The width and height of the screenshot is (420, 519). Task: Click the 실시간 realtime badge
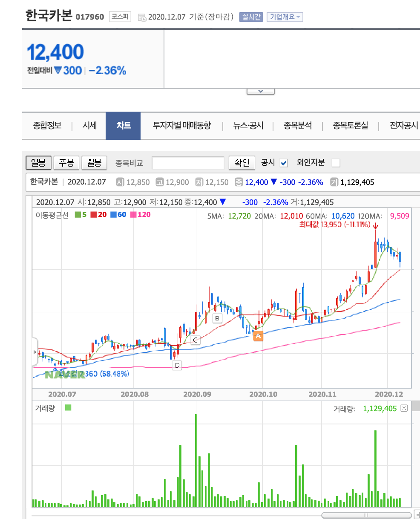[251, 17]
